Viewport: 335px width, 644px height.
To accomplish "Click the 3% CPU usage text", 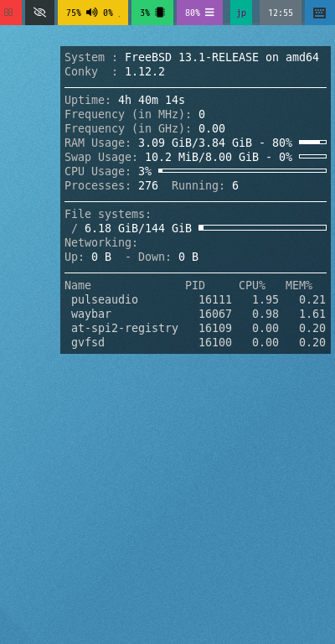I will tap(145, 13).
